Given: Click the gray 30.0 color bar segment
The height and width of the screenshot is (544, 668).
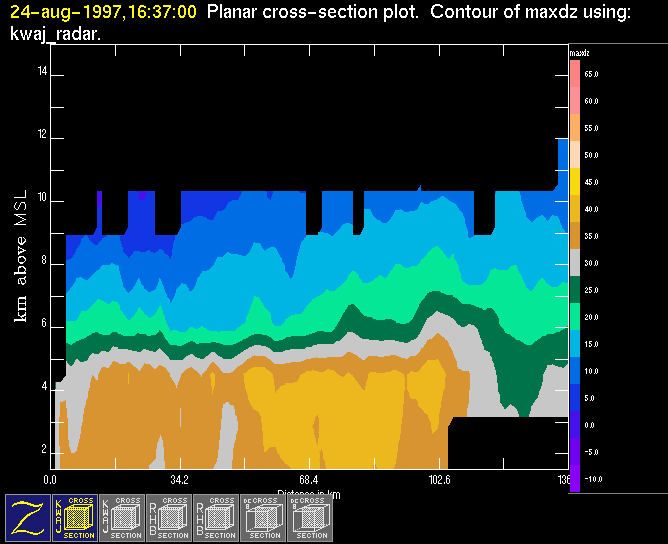Looking at the screenshot, I should point(575,263).
